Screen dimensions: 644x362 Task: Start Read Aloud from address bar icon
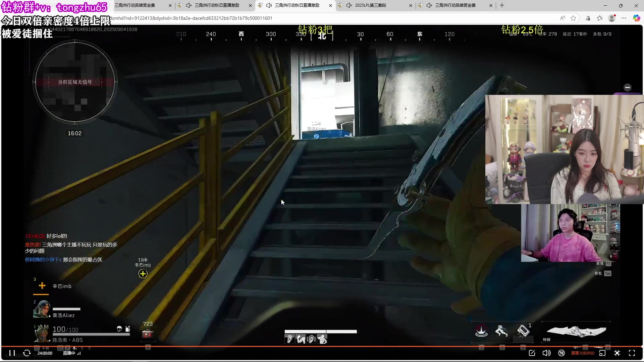coord(562,18)
